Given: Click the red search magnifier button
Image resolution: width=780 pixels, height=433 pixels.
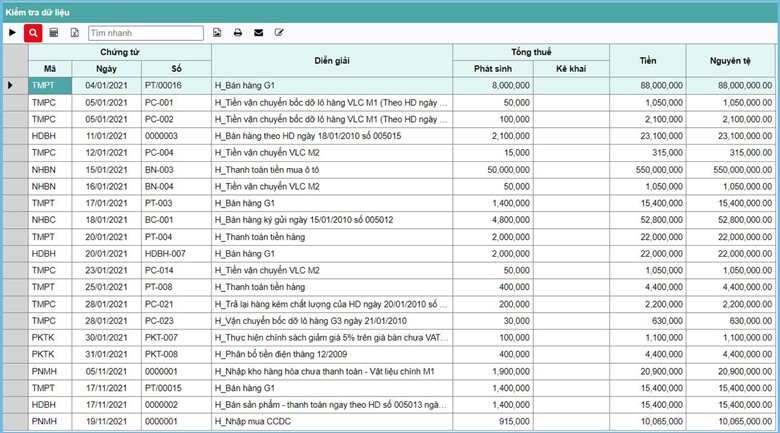Looking at the screenshot, I should coord(33,33).
